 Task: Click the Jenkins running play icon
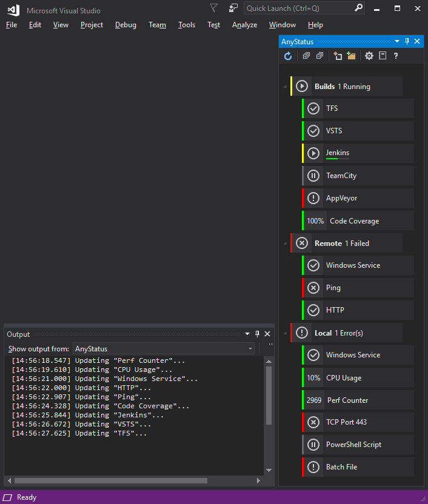click(313, 153)
